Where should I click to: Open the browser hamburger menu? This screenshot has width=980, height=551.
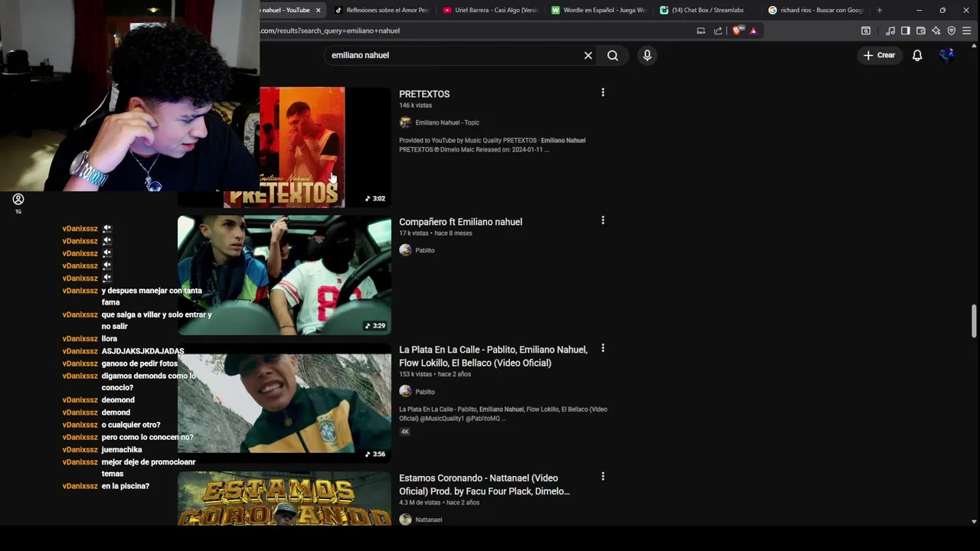[967, 31]
